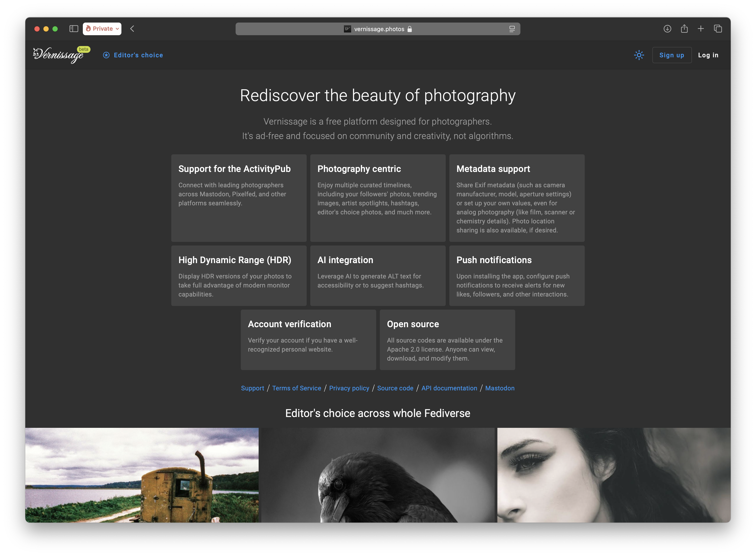Screen dimensions: 756x556
Task: Open the black-and-white raven photo
Action: click(378, 475)
